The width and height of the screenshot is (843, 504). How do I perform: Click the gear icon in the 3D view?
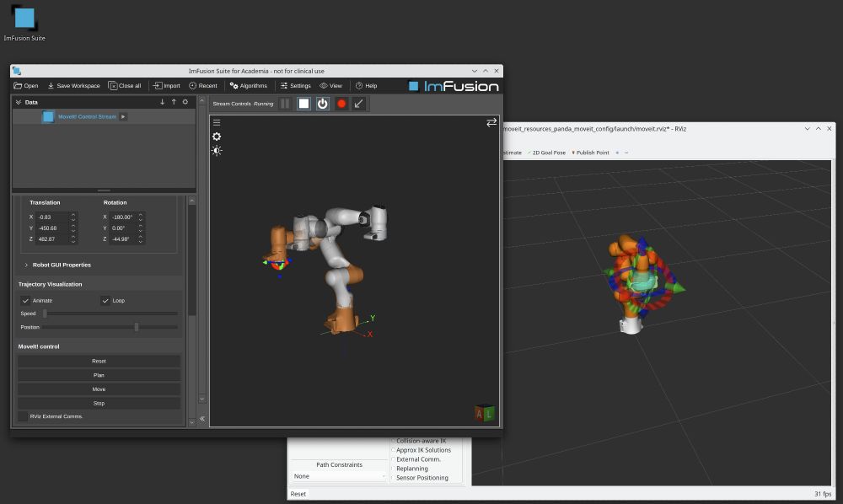217,137
